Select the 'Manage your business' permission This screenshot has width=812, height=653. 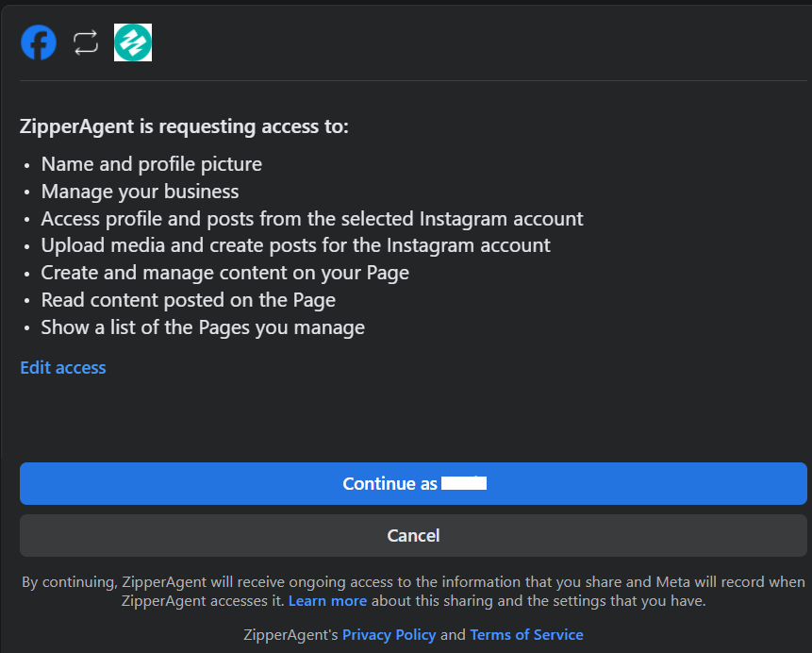140,192
